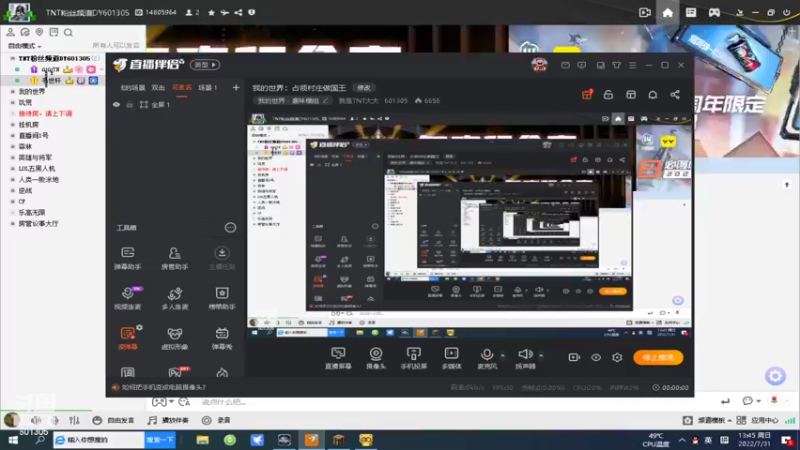This screenshot has height=450, width=800.
Task: Open the 榜单助手 ranking assistant tool
Action: pos(221,298)
